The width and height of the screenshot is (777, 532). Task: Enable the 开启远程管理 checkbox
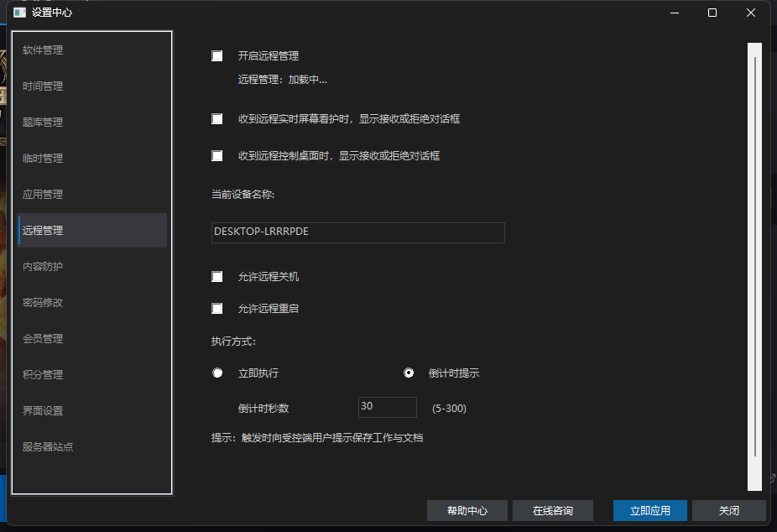click(217, 56)
